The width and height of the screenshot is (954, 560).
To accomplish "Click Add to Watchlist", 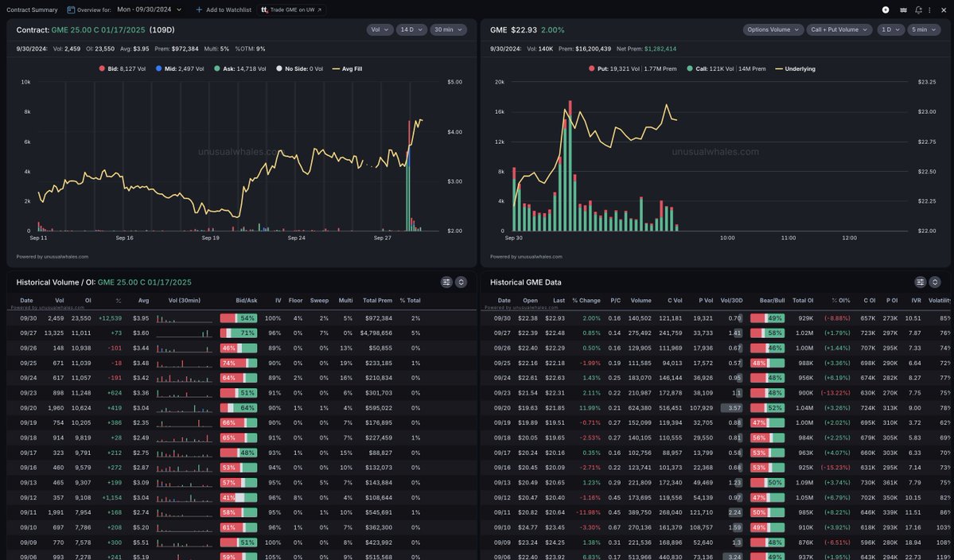I will pyautogui.click(x=224, y=10).
